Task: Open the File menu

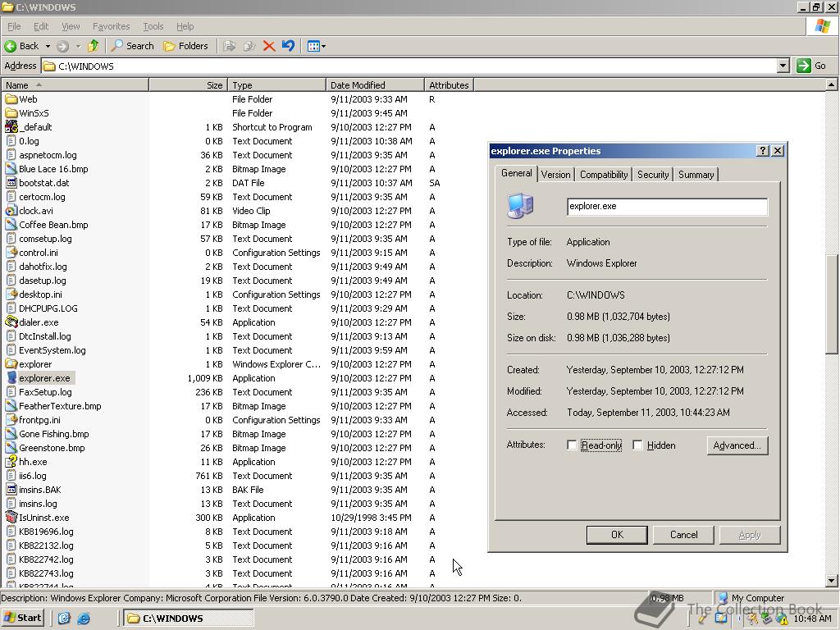Action: click(x=14, y=26)
